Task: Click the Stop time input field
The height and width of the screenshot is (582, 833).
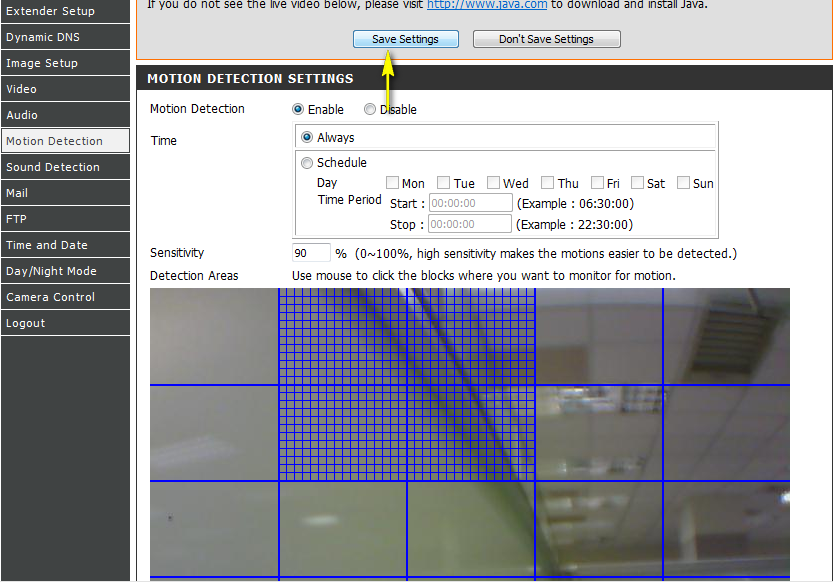Action: pyautogui.click(x=470, y=224)
